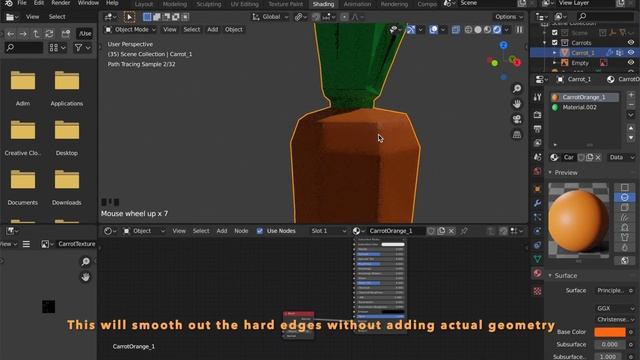The image size is (640, 360).
Task: Hide the Carrots collection in viewport
Action: pyautogui.click(x=631, y=42)
